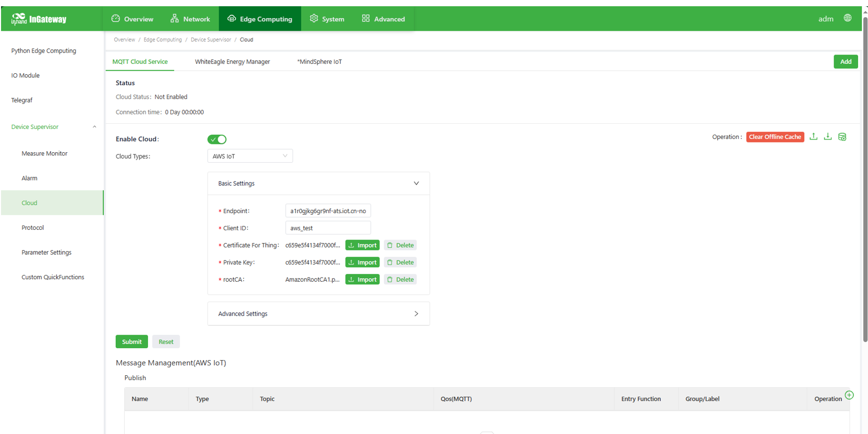The image size is (868, 434).
Task: Click the red Clear Offline Cache button
Action: [x=774, y=137]
